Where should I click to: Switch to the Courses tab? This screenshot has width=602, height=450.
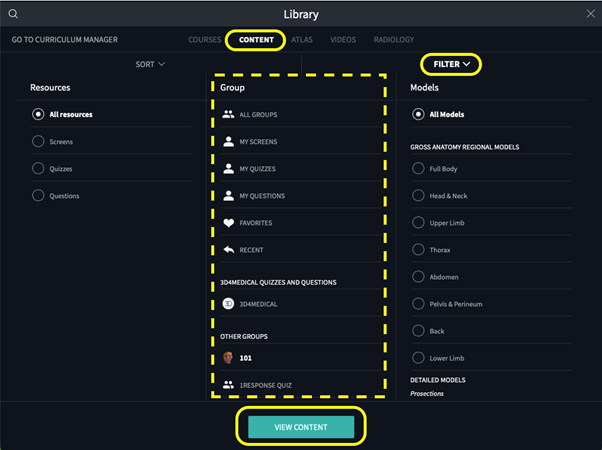coord(204,40)
